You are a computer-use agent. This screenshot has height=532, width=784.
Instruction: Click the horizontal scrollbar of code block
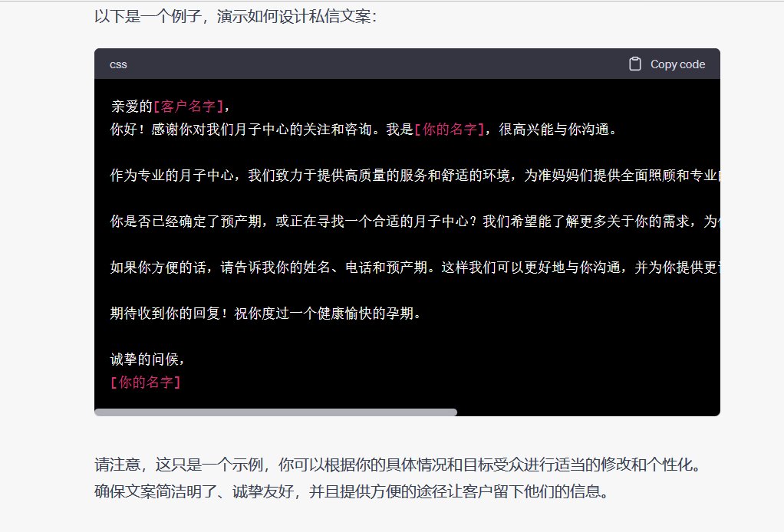[275, 412]
